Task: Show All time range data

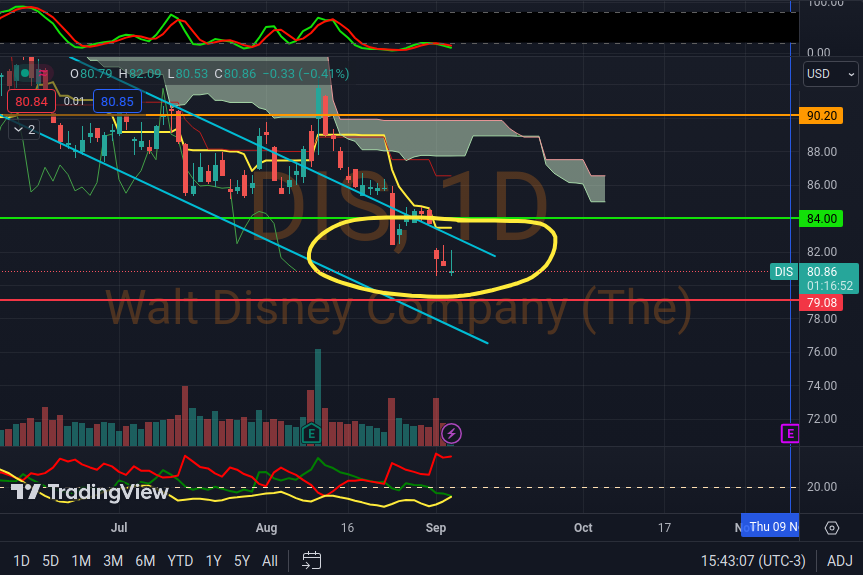Action: pos(270,561)
